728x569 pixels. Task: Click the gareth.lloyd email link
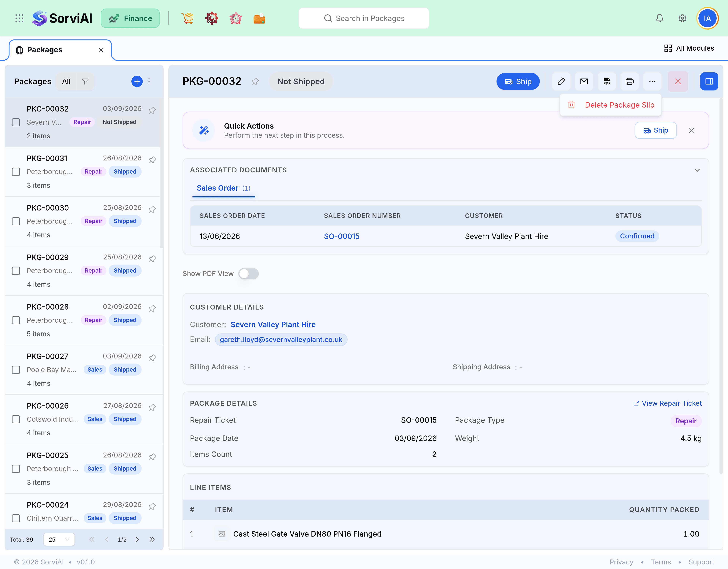281,340
